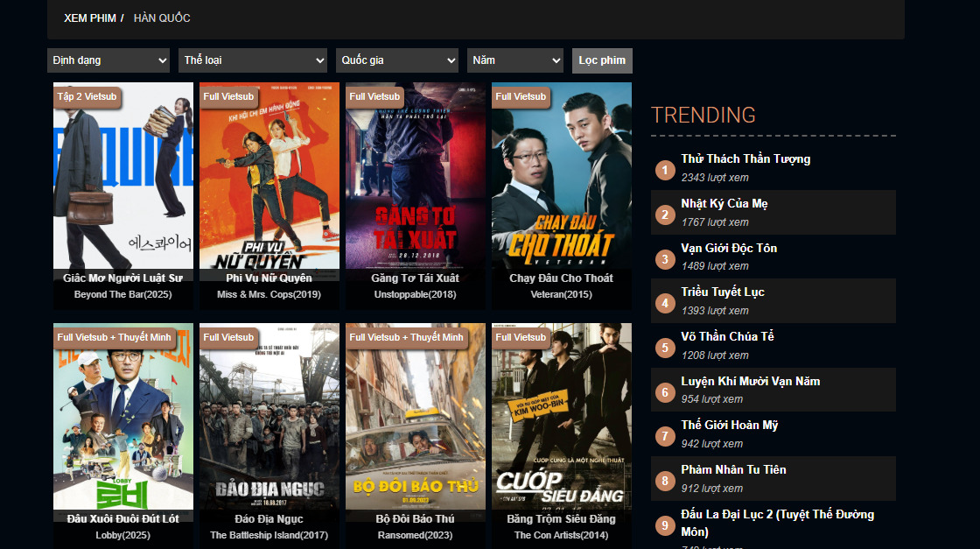The height and width of the screenshot is (549, 980).
Task: Click Găng Tơ Tái Xuất title text
Action: point(416,278)
